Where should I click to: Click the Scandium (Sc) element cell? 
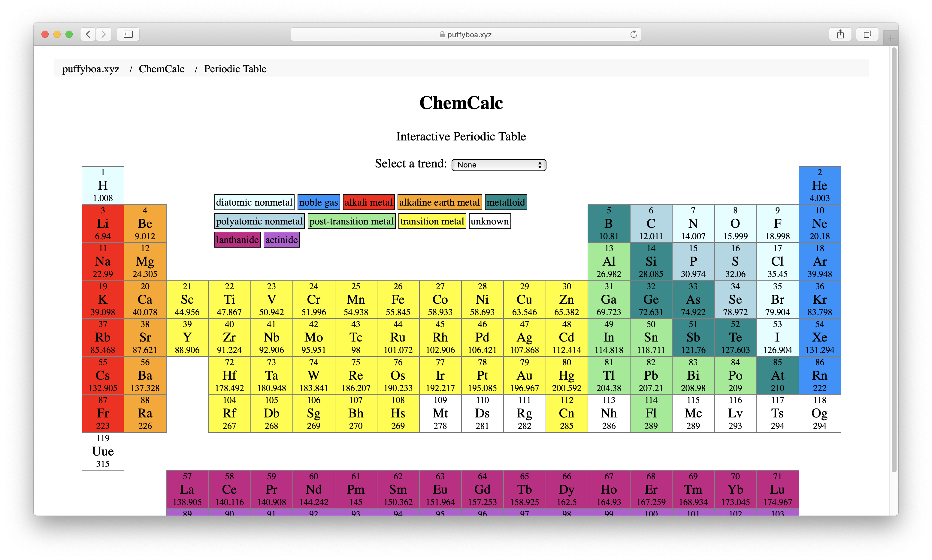187,299
